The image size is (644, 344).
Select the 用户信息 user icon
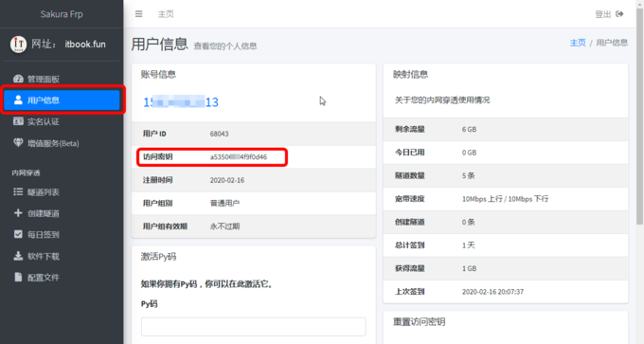(18, 100)
